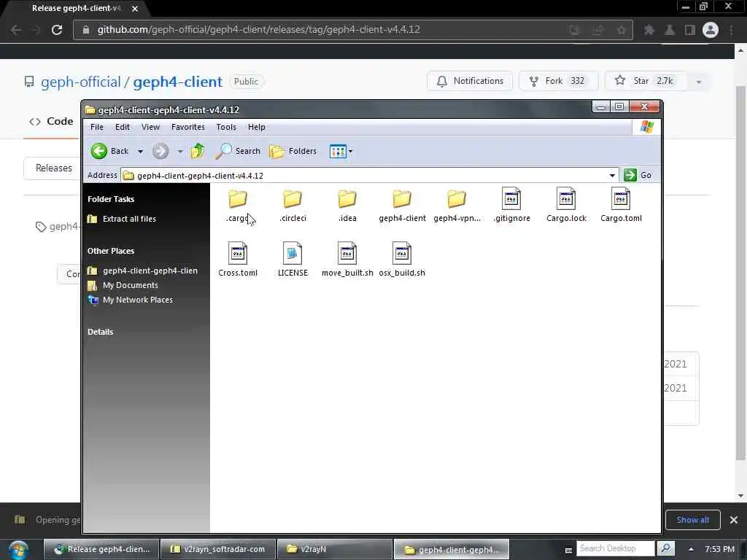The width and height of the screenshot is (747, 560).
Task: Click the Chrome side panel icon
Action: coord(690,30)
